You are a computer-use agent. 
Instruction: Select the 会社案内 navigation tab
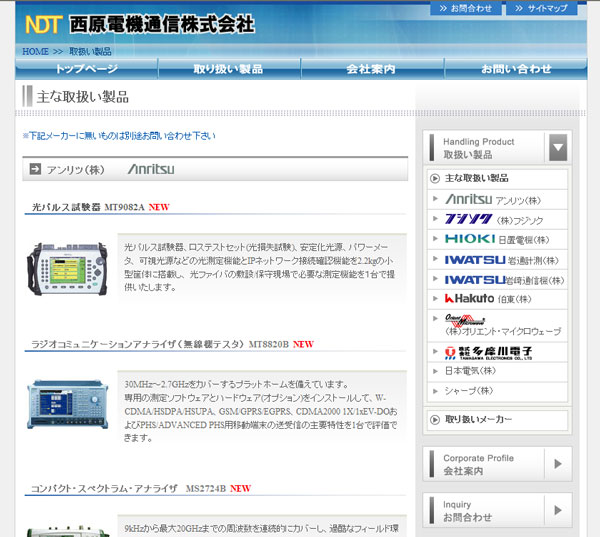[x=371, y=69]
